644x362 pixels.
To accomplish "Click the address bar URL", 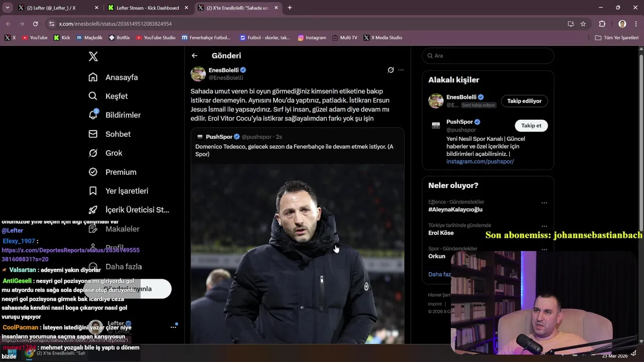I will pos(115,24).
